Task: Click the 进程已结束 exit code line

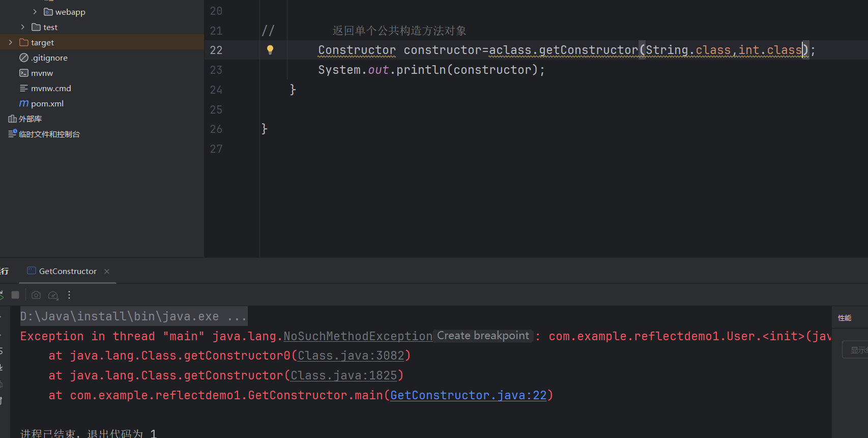Action: pos(89,433)
